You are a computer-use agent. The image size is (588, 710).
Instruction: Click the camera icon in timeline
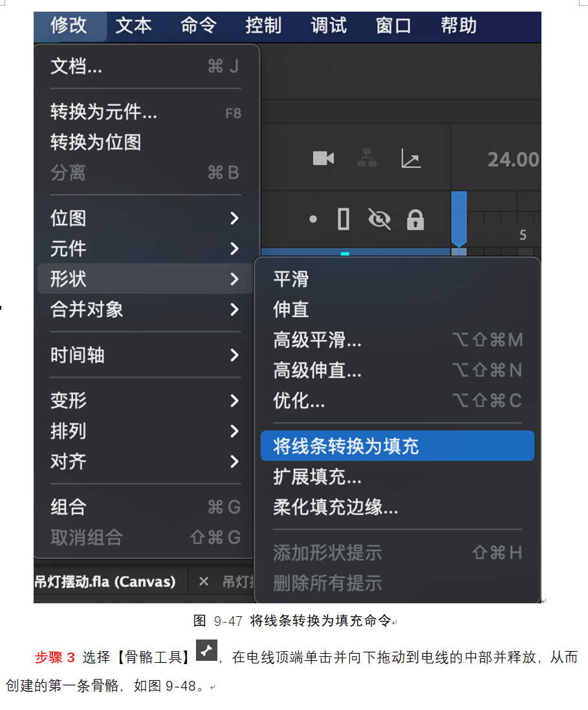323,158
